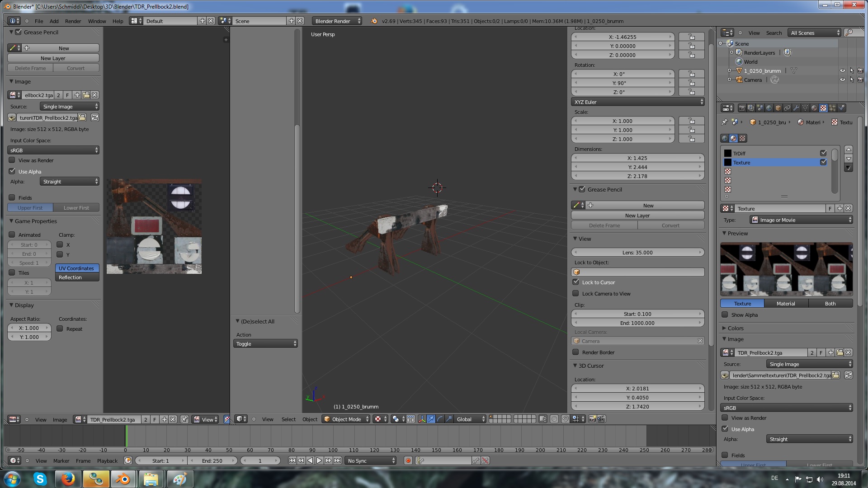
Task: Launch Blender from the Windows taskbar
Action: coord(123,479)
